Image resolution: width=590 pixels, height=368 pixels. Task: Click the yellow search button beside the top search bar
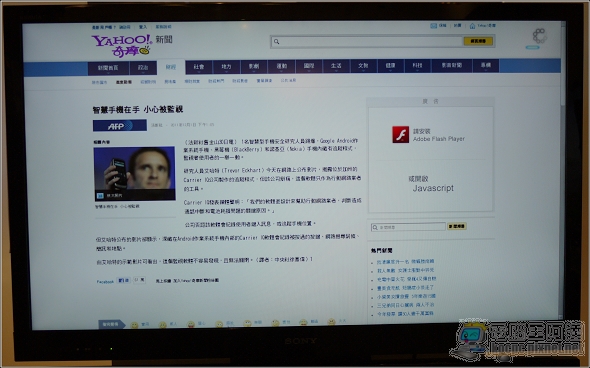pos(478,41)
